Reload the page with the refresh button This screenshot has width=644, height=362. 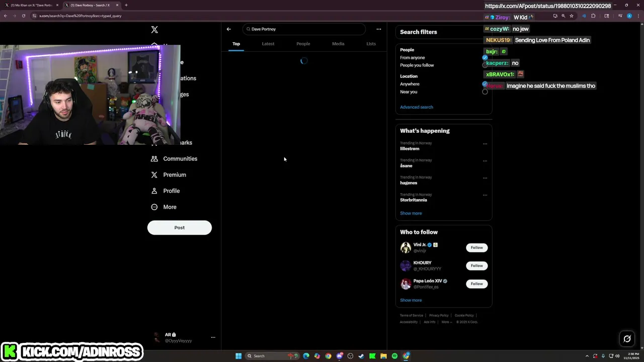(24, 16)
